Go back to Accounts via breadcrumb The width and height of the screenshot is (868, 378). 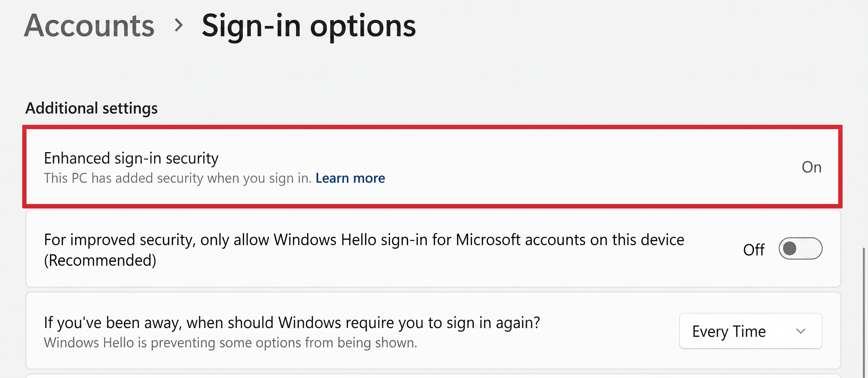point(89,26)
